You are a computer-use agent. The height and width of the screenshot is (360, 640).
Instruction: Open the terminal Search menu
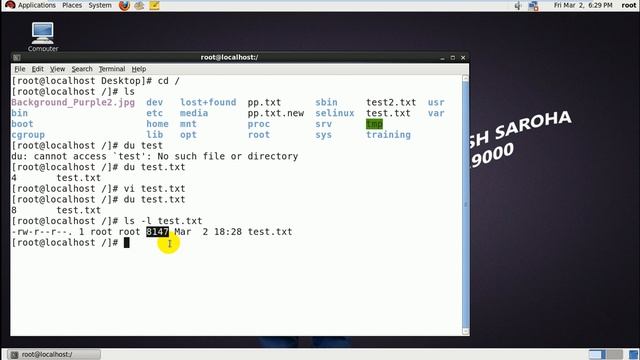[x=82, y=69]
